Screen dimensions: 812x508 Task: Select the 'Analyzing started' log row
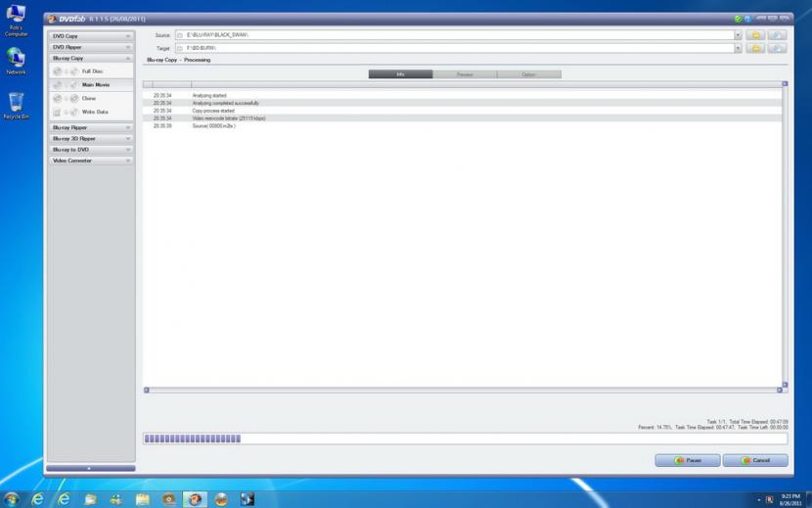click(462, 96)
